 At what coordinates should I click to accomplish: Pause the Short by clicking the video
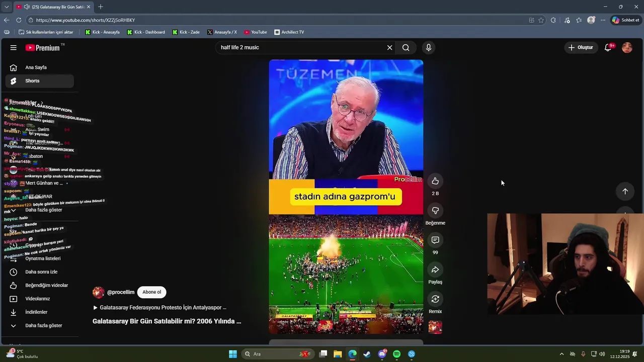[346, 197]
